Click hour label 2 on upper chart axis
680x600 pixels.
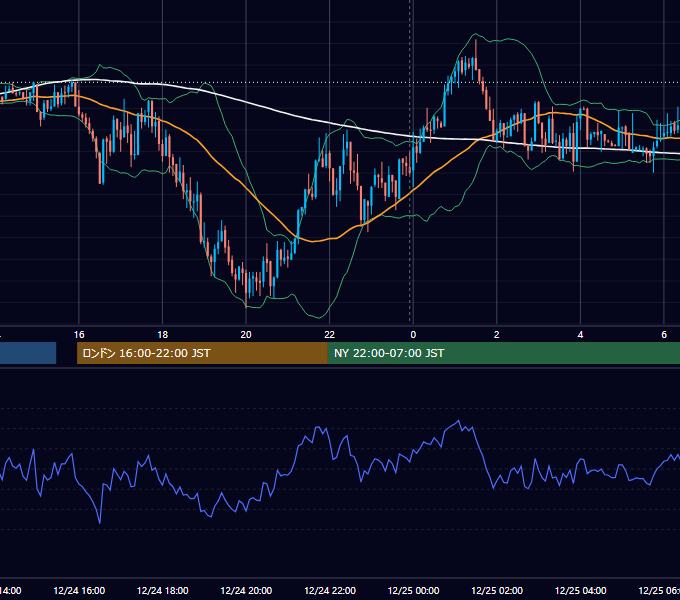(x=497, y=335)
